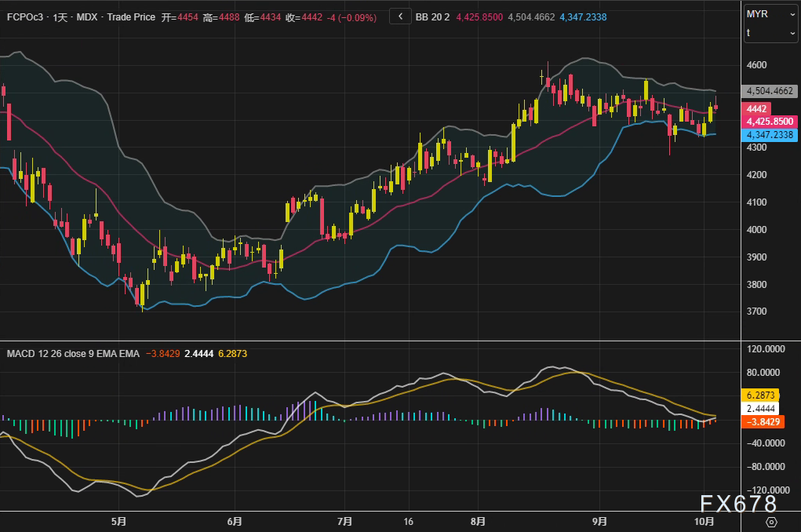Select the red 4442 last price tag

tap(757, 109)
